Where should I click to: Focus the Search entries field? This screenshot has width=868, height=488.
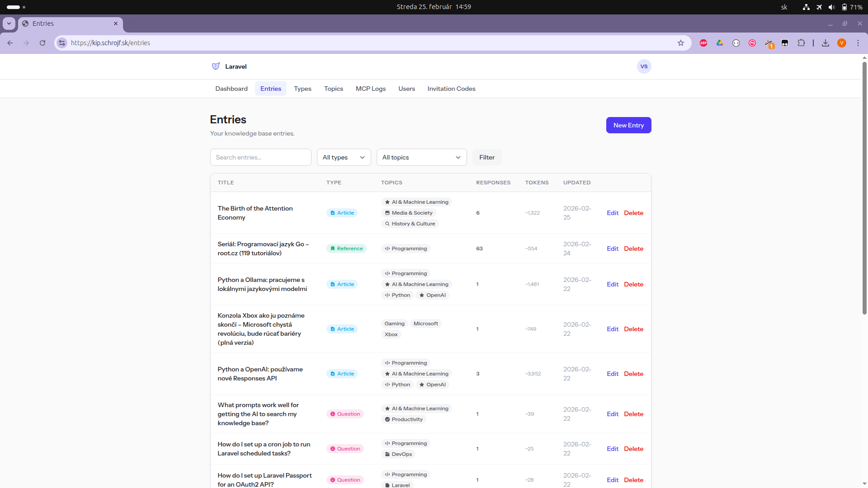[261, 157]
